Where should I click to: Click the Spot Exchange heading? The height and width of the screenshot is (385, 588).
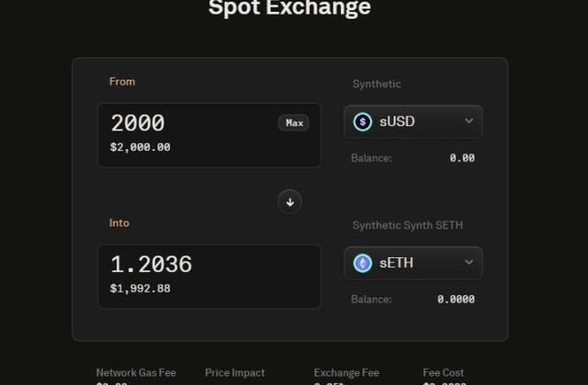289,8
